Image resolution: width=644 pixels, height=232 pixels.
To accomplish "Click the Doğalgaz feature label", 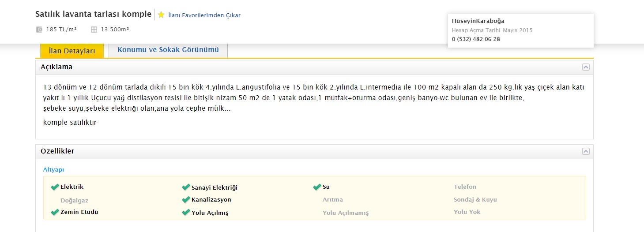I will [74, 200].
